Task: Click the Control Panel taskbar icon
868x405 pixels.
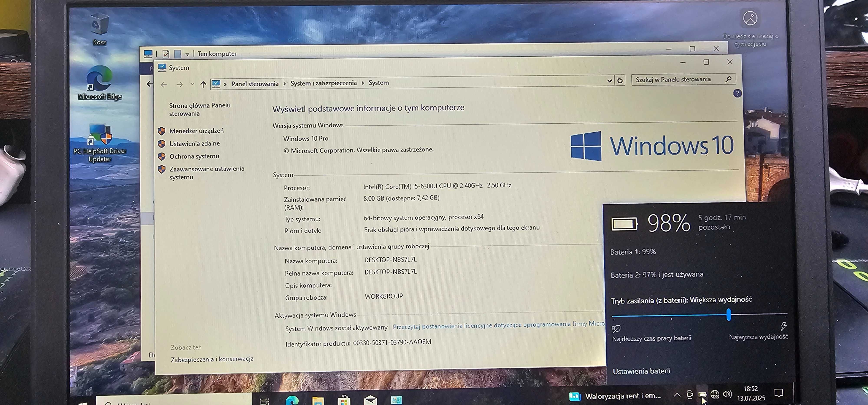Action: tap(396, 400)
